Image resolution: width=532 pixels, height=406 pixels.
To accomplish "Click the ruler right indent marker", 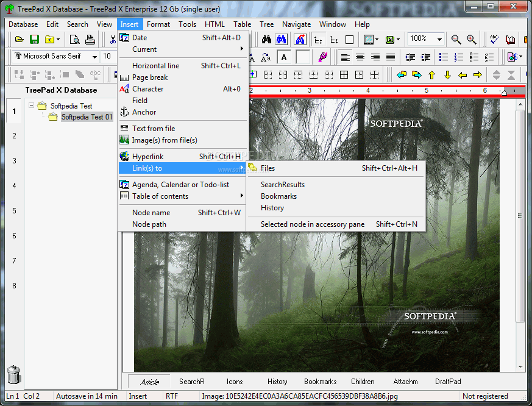I will click(x=504, y=93).
